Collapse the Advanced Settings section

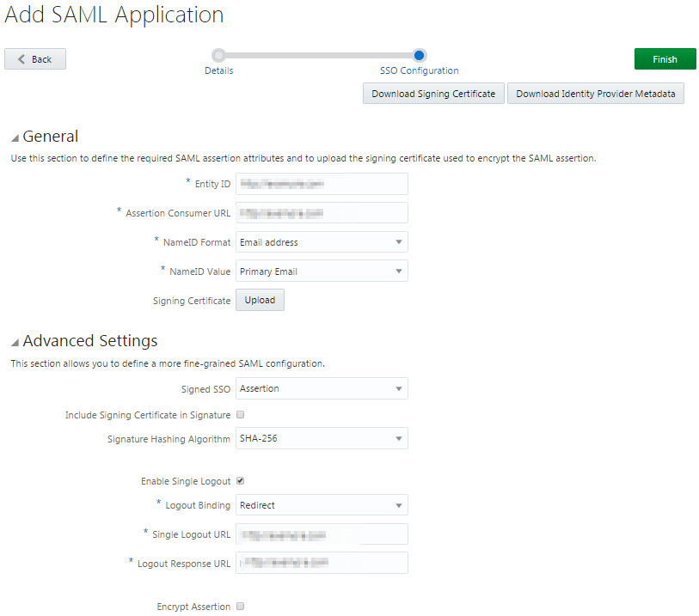[x=14, y=340]
